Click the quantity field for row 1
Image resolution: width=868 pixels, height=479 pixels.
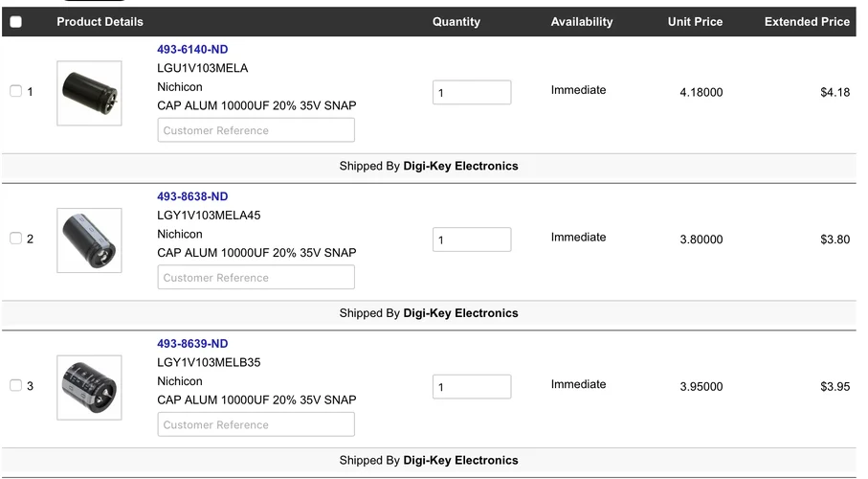472,93
